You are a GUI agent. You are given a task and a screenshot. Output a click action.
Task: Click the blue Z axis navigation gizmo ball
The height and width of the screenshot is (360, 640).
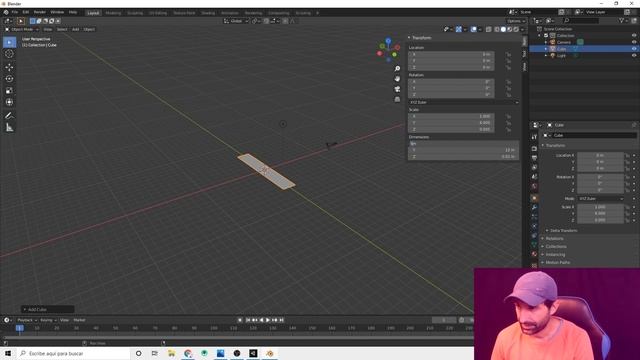pyautogui.click(x=388, y=41)
